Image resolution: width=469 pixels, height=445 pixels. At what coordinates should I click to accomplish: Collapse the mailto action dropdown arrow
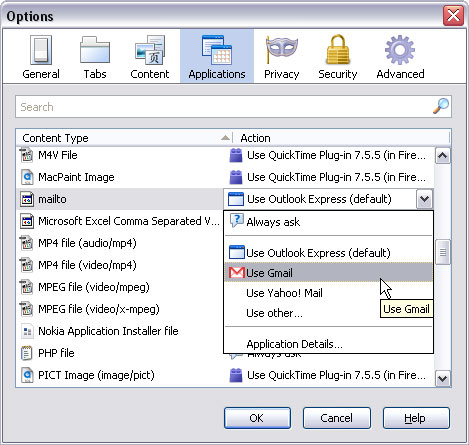tap(424, 199)
